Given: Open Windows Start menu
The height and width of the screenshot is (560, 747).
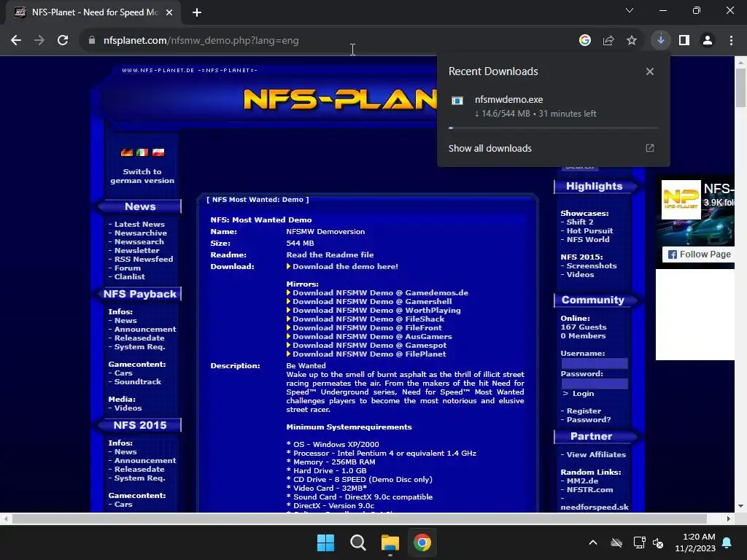Looking at the screenshot, I should coord(326,542).
